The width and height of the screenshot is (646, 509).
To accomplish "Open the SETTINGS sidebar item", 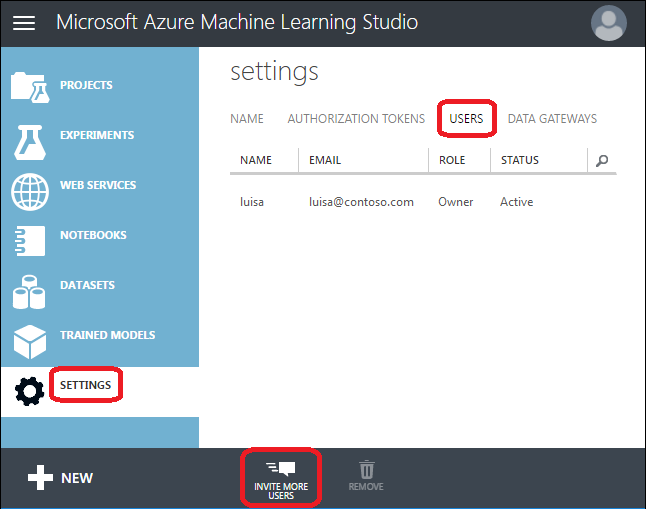I will point(86,385).
